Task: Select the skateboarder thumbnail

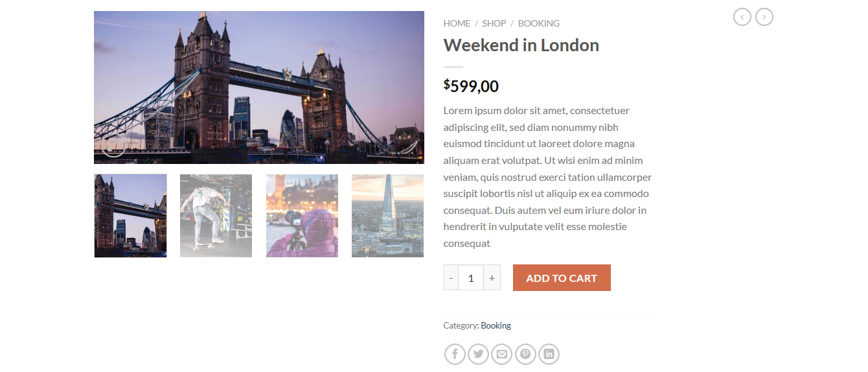Action: click(216, 215)
